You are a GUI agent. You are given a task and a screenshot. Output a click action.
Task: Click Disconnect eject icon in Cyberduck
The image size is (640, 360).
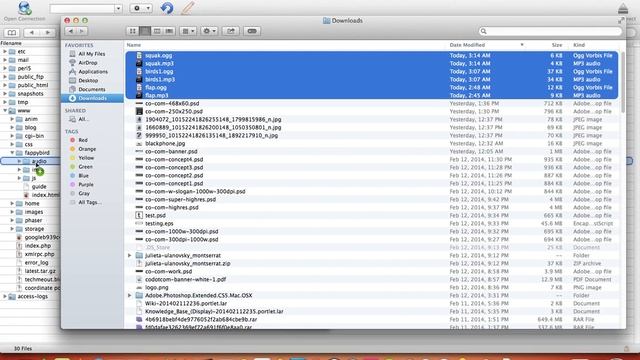click(x=623, y=9)
